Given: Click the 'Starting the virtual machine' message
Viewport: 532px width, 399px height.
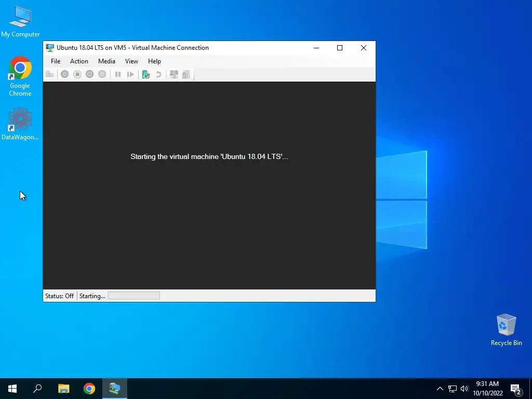Looking at the screenshot, I should pyautogui.click(x=209, y=156).
